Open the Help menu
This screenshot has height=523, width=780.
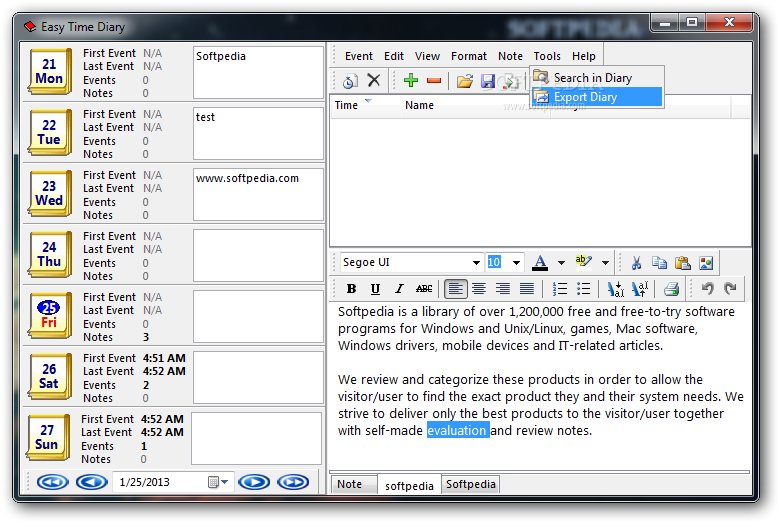click(x=584, y=56)
